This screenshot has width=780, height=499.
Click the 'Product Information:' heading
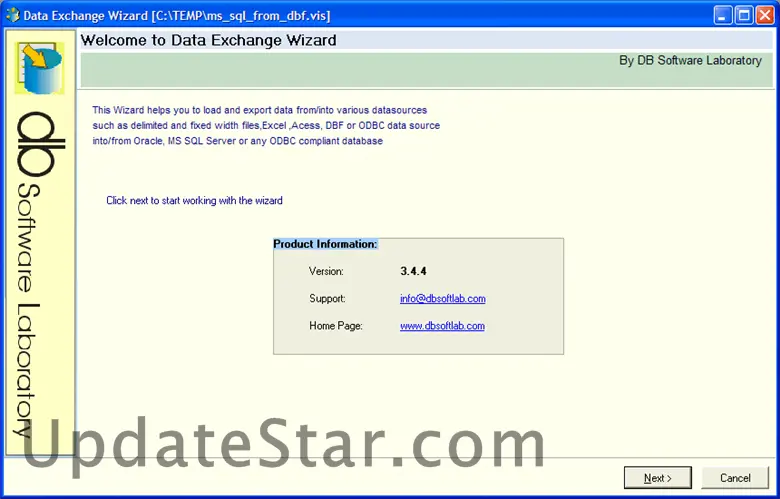tap(325, 244)
